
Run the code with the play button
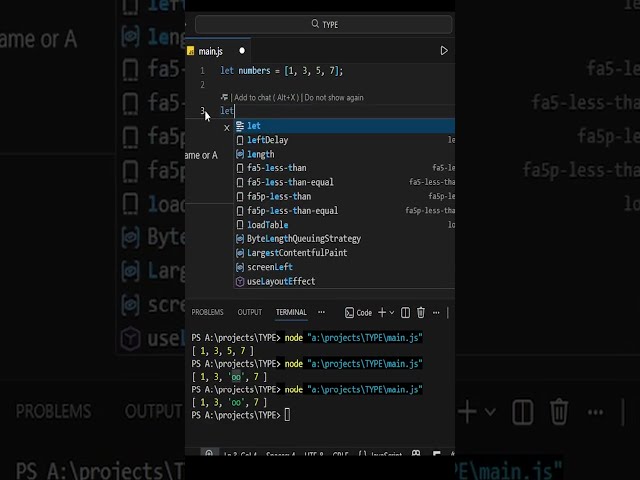(x=444, y=51)
